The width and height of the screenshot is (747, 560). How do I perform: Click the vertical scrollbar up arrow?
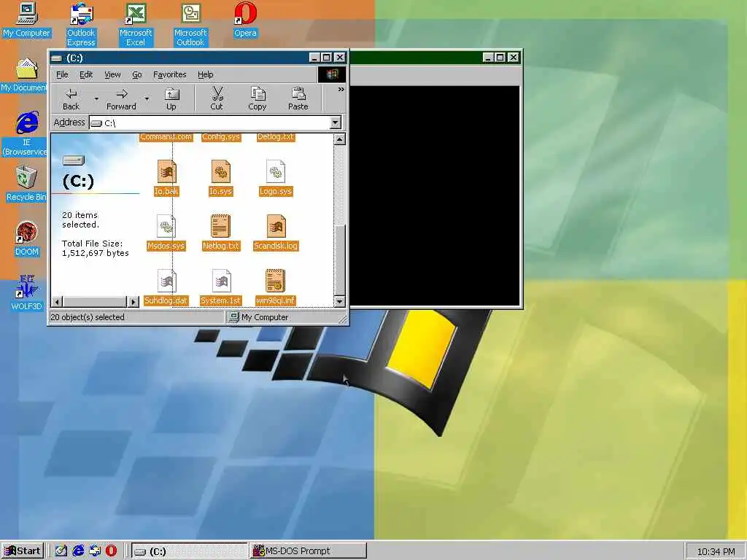point(340,139)
